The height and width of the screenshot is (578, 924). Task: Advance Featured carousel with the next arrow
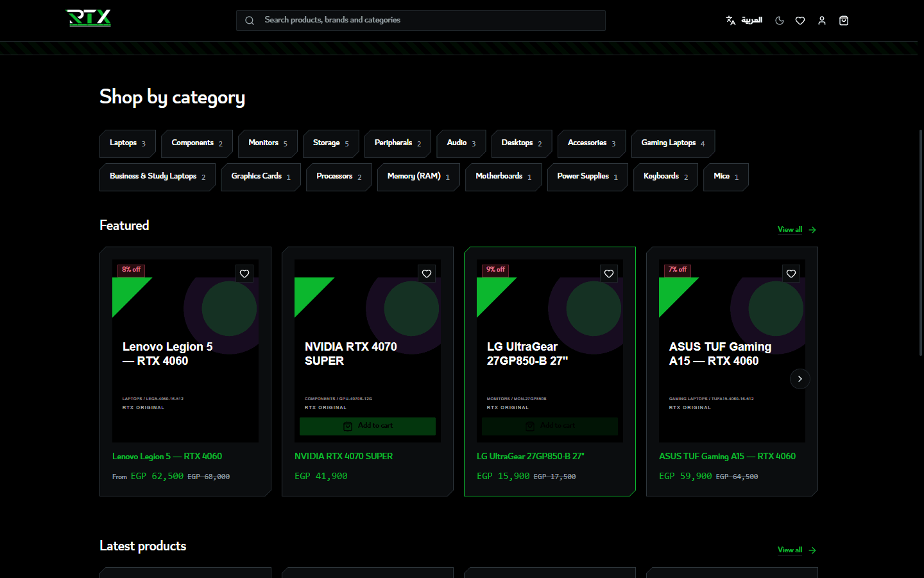[x=800, y=379]
